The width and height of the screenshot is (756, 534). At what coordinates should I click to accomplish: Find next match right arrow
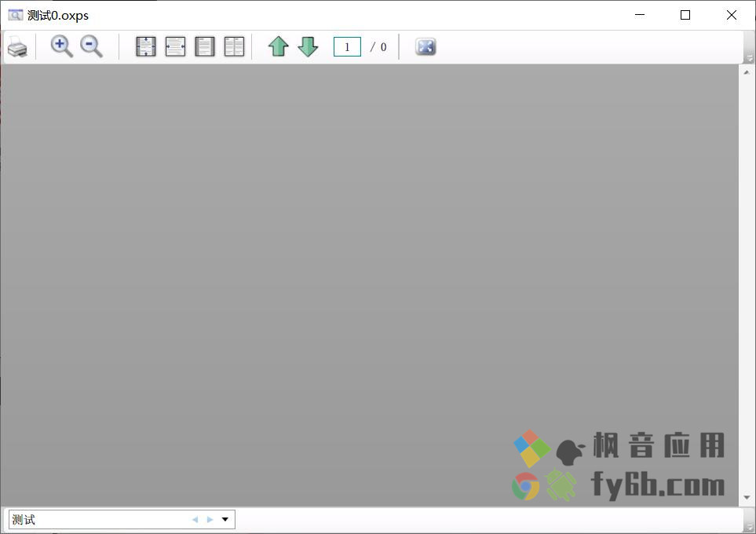pos(210,520)
